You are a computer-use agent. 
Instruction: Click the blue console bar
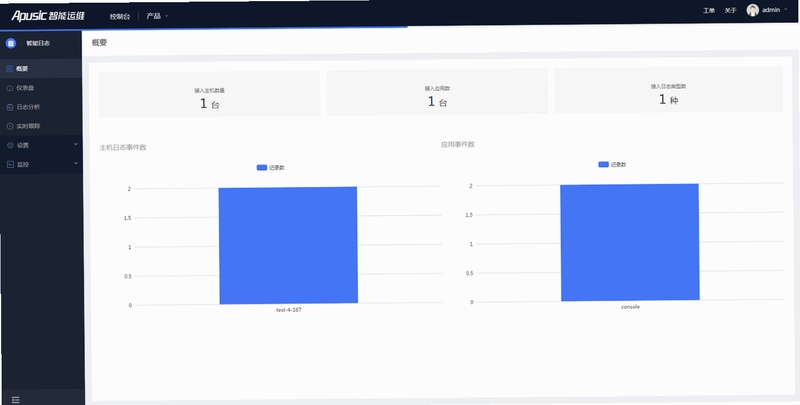[630, 242]
